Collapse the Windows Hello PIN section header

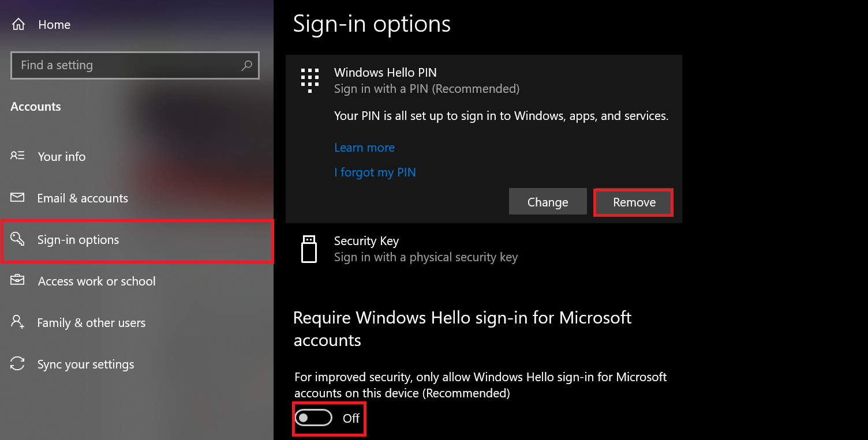click(484, 80)
